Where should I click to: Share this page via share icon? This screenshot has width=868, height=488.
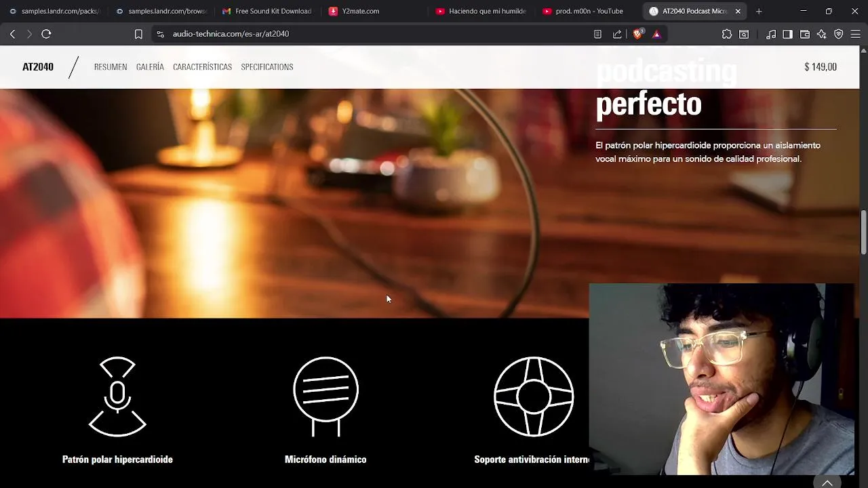(617, 34)
